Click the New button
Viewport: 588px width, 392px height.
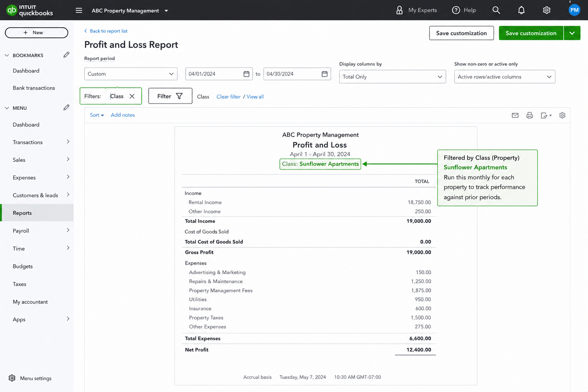click(36, 33)
